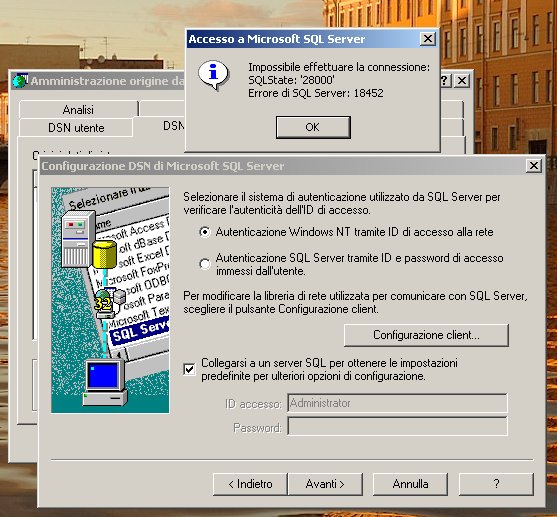Close the Accesso a Microsoft SQL Server dialog

428,38
